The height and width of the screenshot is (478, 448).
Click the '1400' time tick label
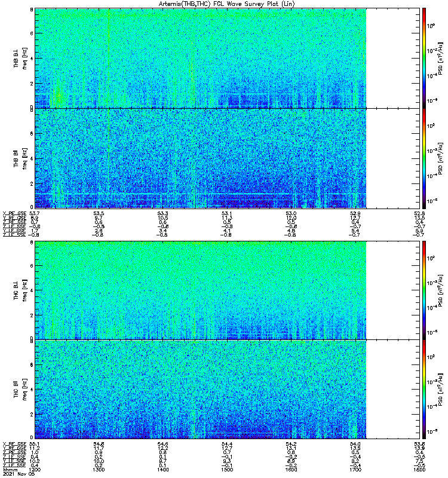click(x=162, y=470)
